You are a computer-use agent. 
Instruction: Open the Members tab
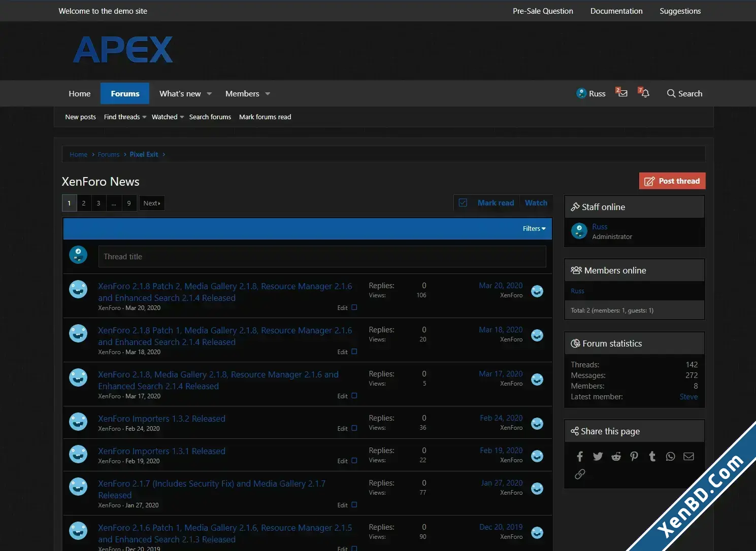click(x=242, y=94)
